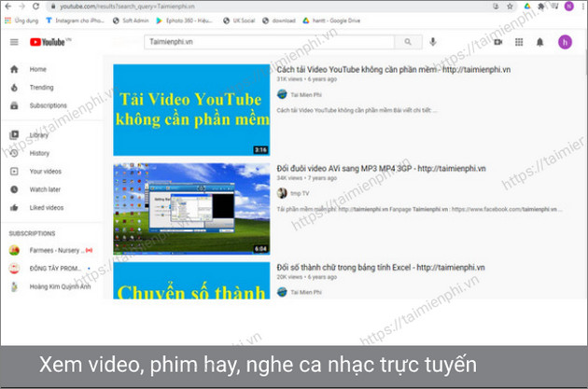Open the Farmees - Nursery subscription channel
This screenshot has height=389, width=588.
(x=50, y=250)
